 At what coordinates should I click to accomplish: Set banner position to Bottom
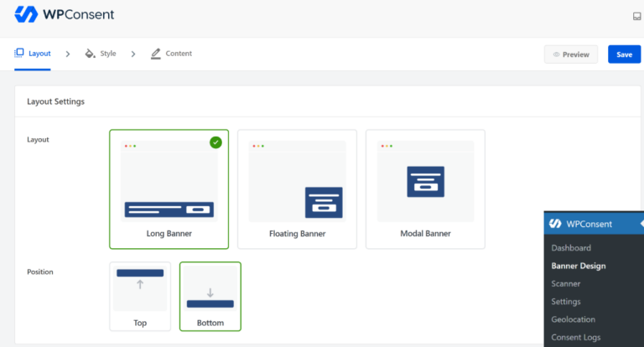210,297
